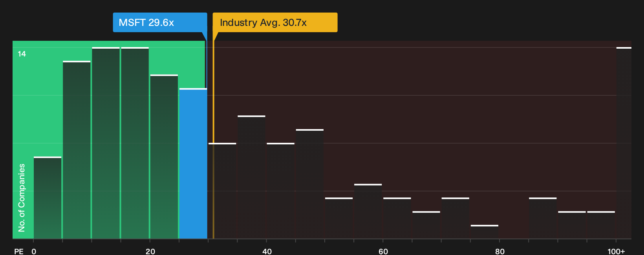This screenshot has height=255, width=644.
Task: Select the histogram bar for PE 15-20
Action: [x=135, y=143]
